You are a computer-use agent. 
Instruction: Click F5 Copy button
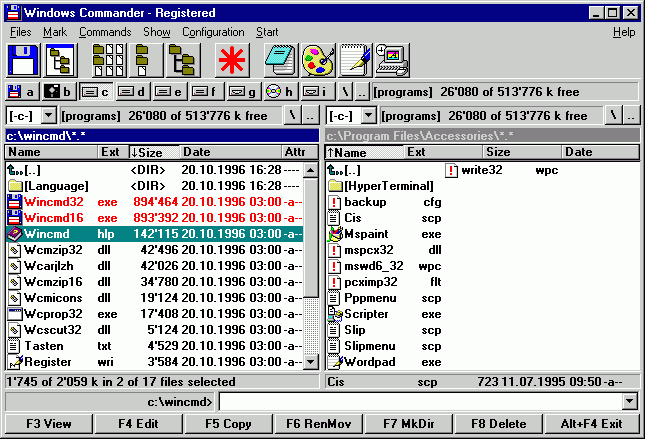point(228,424)
